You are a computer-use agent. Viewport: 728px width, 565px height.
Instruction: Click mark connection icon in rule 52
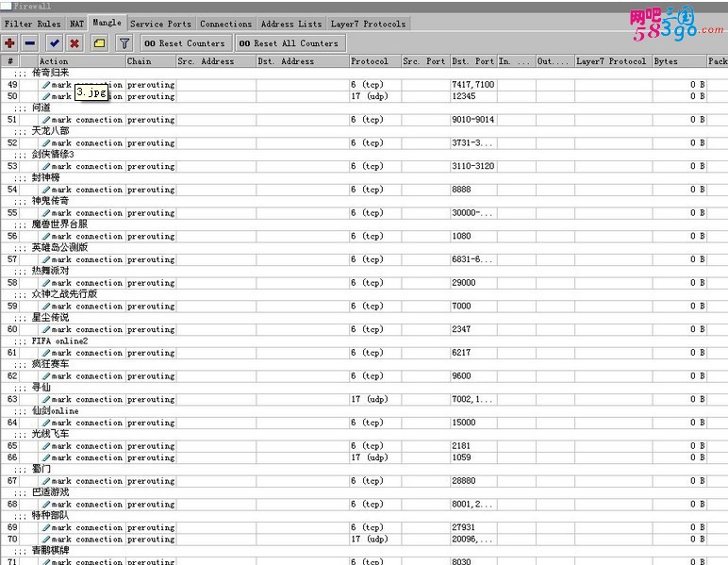(x=45, y=143)
